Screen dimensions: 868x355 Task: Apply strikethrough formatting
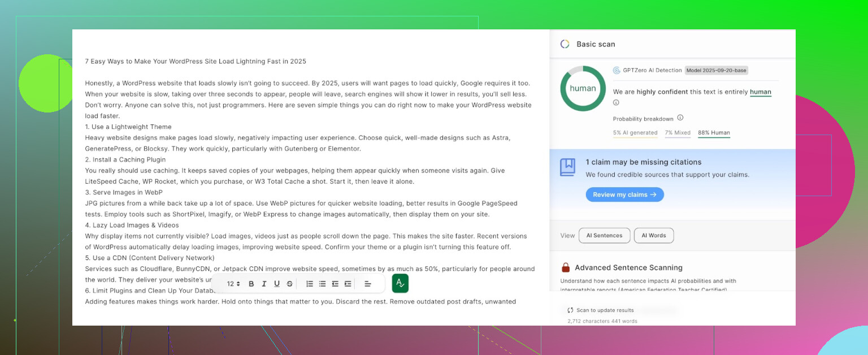(289, 284)
